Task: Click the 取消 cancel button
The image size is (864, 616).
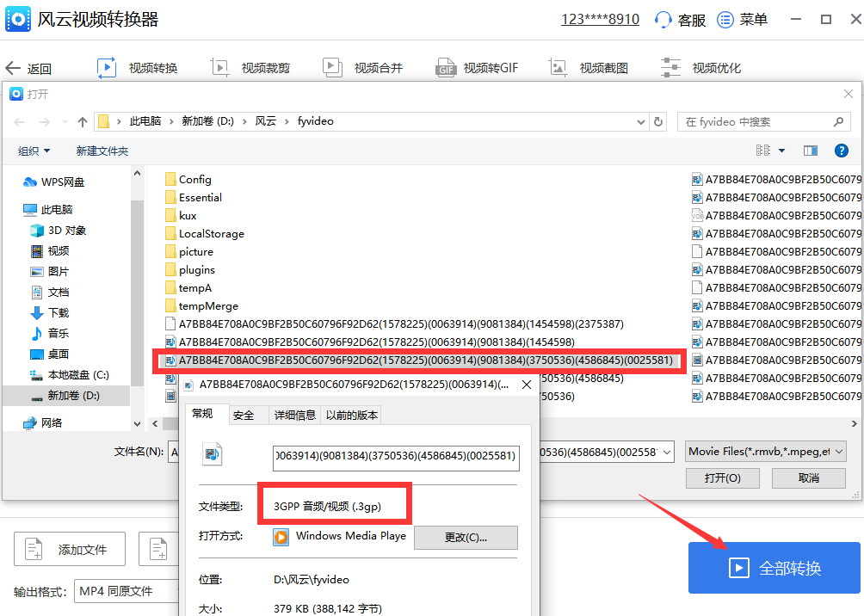Action: click(808, 478)
